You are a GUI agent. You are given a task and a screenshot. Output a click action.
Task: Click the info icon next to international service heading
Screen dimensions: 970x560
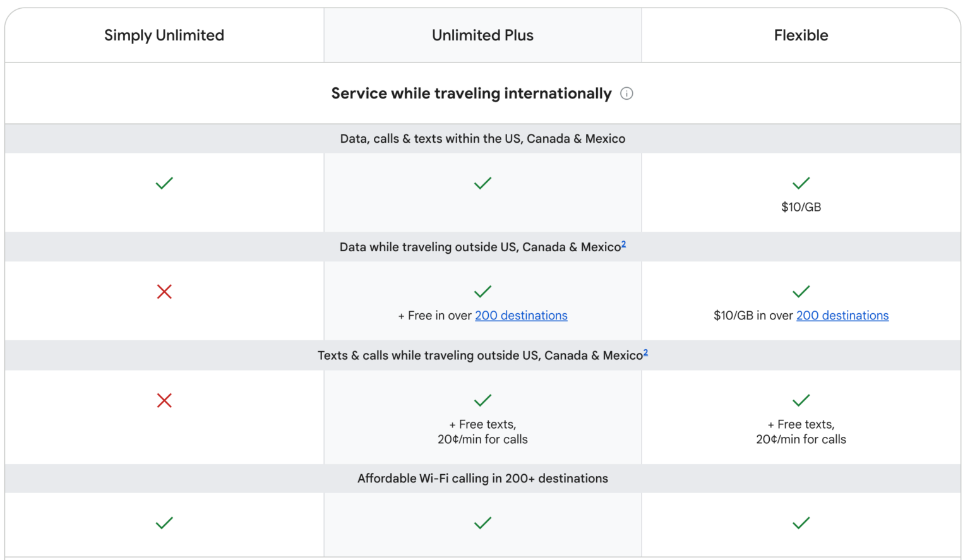pos(626,93)
